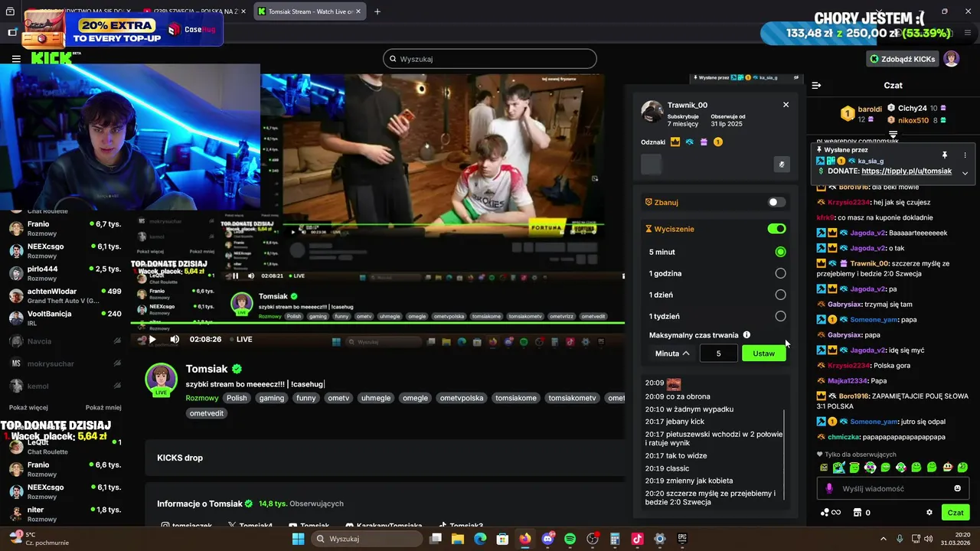Click Zdobądź KICKs button
Screen dimensions: 980x551
[903, 59]
